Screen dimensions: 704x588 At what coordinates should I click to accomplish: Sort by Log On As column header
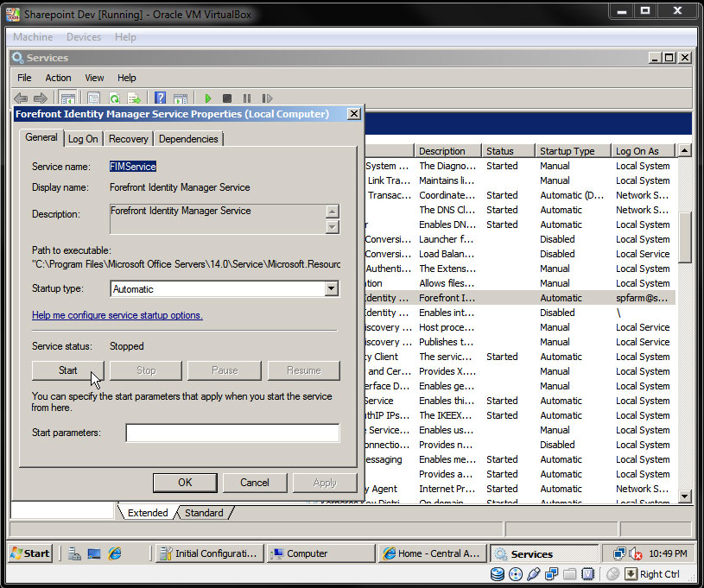point(643,151)
